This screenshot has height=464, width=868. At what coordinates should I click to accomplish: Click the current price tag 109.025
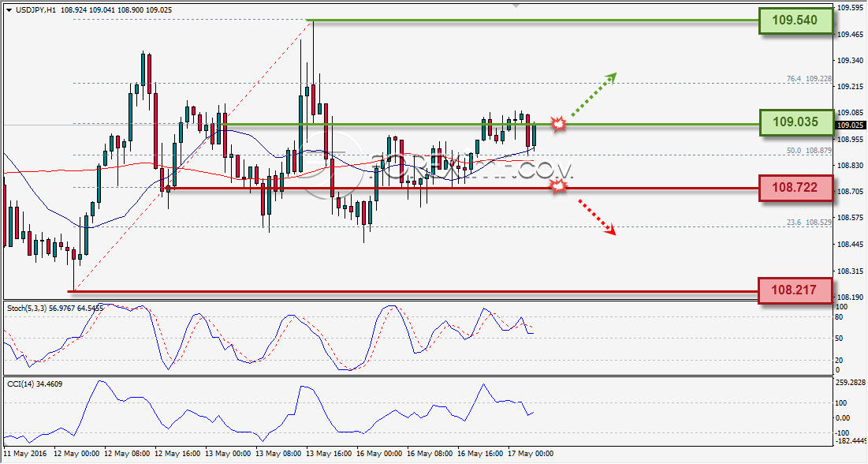[x=851, y=125]
